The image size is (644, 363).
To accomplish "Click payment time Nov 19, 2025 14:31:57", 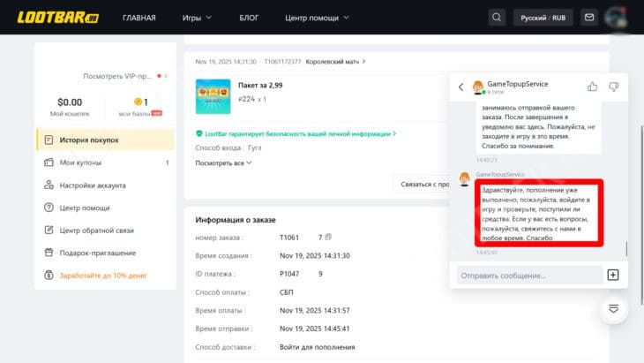I will click(315, 310).
